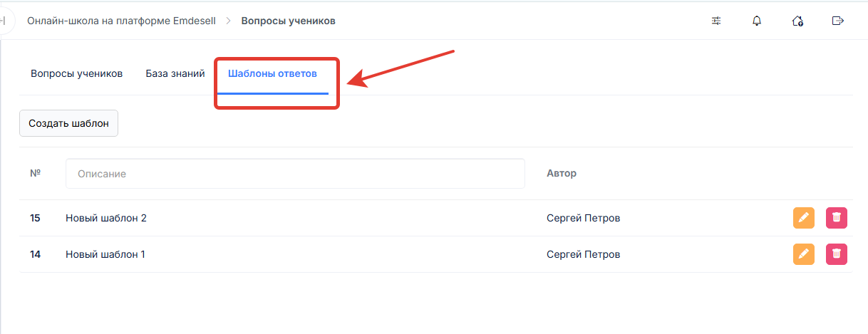The width and height of the screenshot is (868, 334).
Task: Open the settings sliders icon in header
Action: (716, 21)
